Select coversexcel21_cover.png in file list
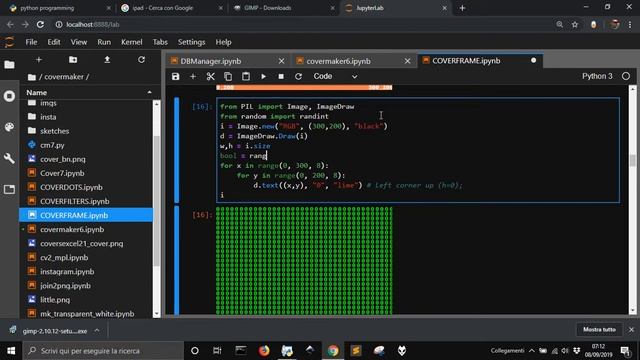The image size is (640, 360). (x=87, y=244)
